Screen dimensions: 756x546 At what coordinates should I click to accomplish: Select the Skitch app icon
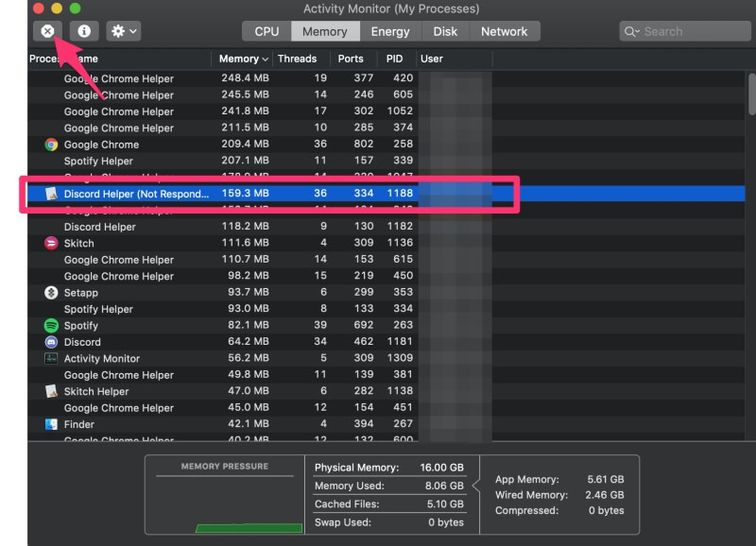[51, 243]
